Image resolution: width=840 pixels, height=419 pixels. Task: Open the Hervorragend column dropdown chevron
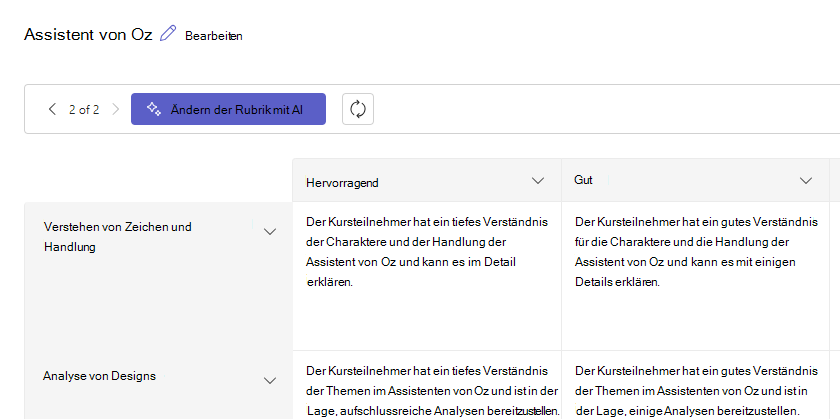point(538,181)
